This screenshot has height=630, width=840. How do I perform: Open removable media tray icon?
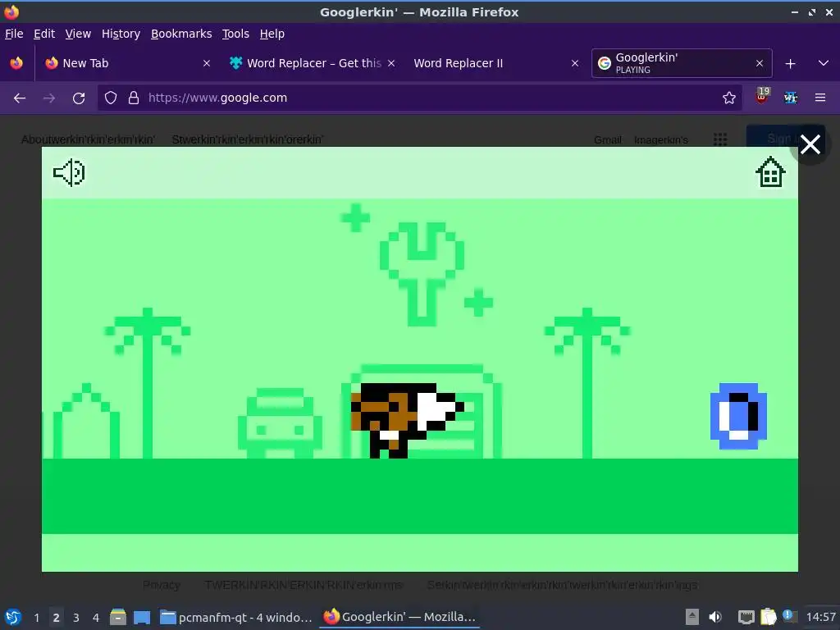click(692, 617)
